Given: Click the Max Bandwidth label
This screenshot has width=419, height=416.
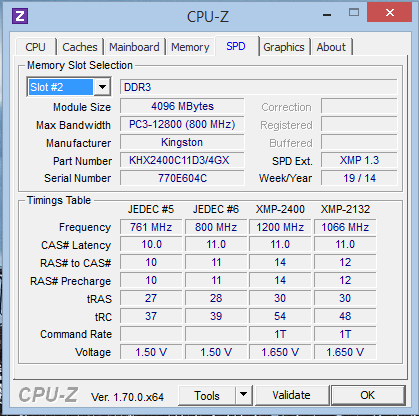Looking at the screenshot, I should coord(73,125).
